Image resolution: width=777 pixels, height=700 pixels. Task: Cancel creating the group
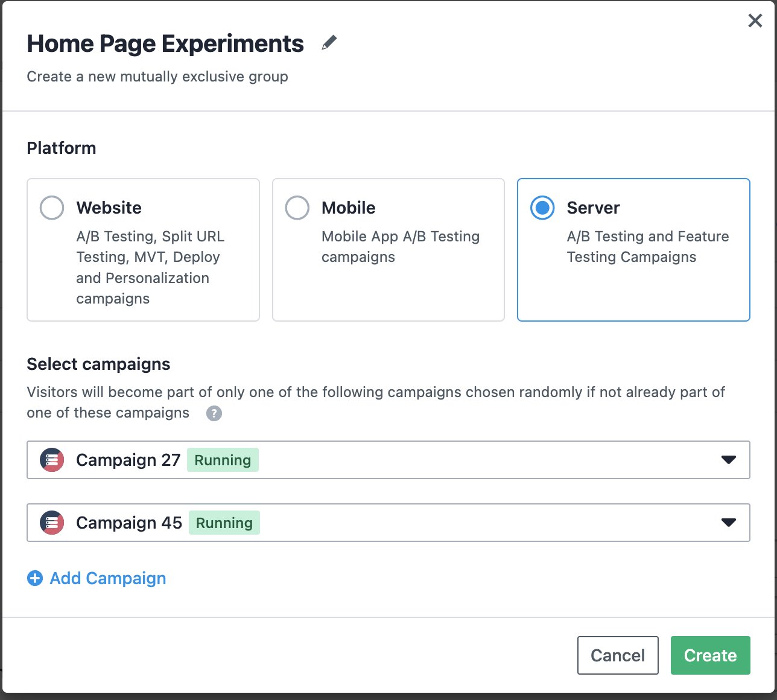pos(618,655)
